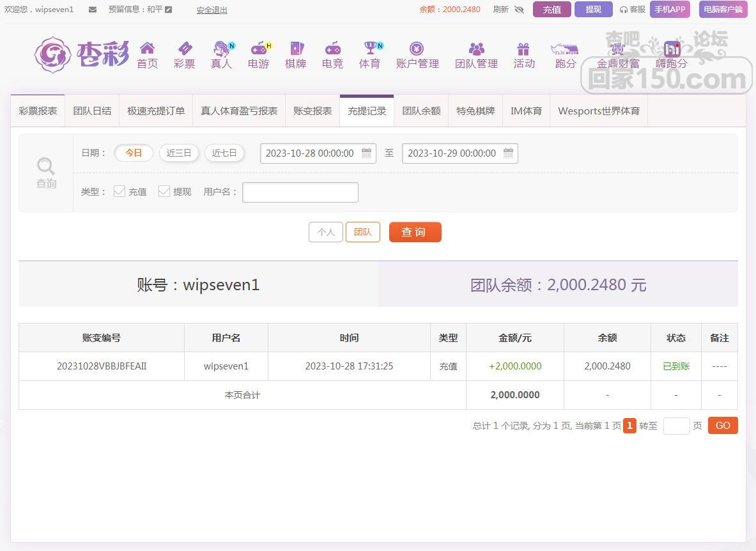Expand the 团队管理 navigation menu

click(x=476, y=55)
